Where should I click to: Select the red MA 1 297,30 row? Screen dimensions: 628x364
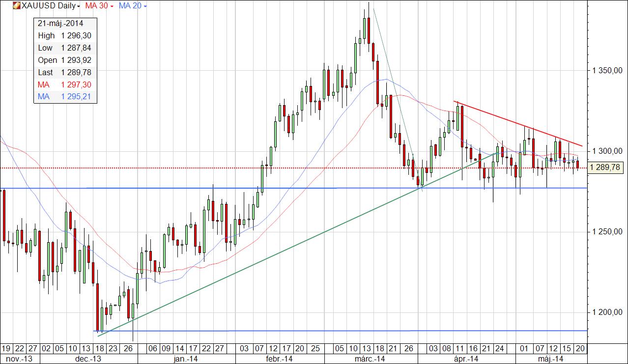(x=64, y=84)
